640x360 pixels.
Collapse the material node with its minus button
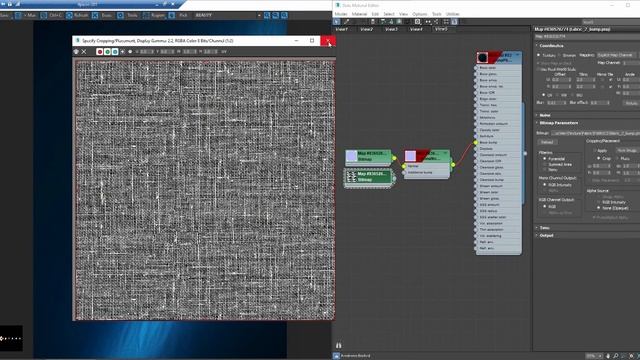tap(518, 55)
